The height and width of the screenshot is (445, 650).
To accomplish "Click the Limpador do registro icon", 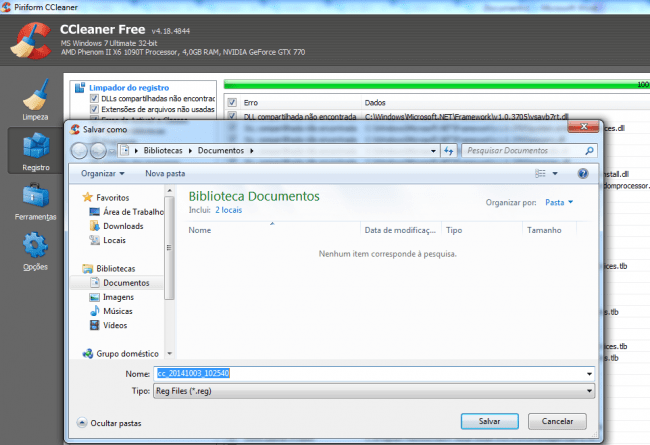I will 80,88.
